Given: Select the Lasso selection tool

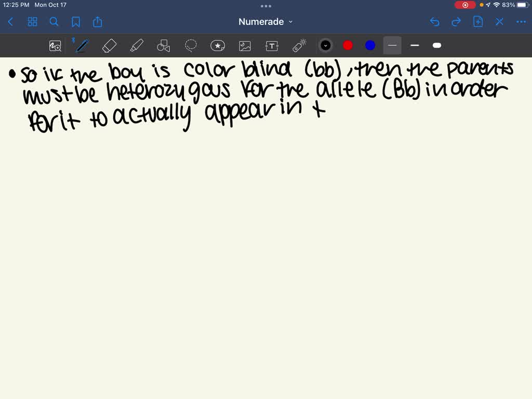Looking at the screenshot, I should click(191, 46).
